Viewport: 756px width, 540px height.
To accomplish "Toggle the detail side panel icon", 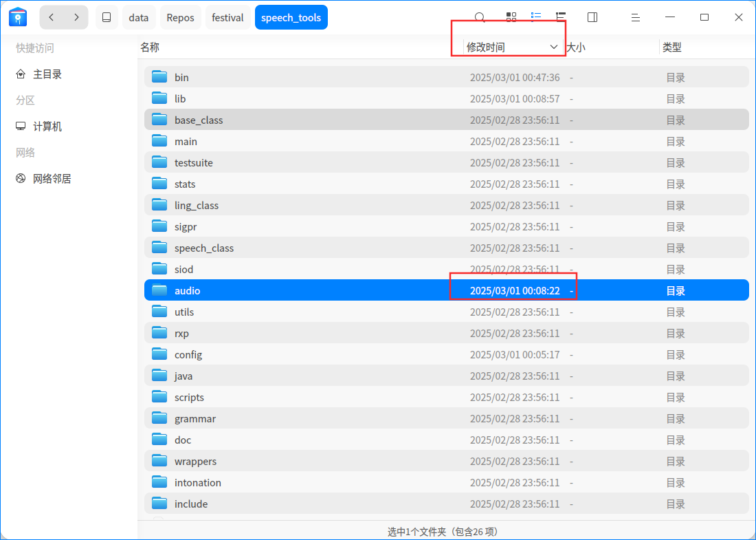I will [592, 17].
